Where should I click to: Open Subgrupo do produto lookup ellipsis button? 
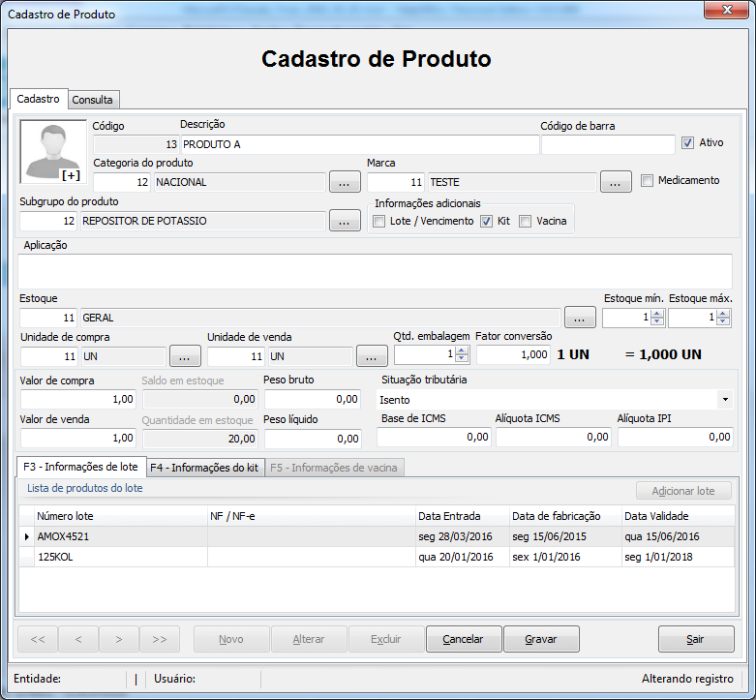[345, 221]
